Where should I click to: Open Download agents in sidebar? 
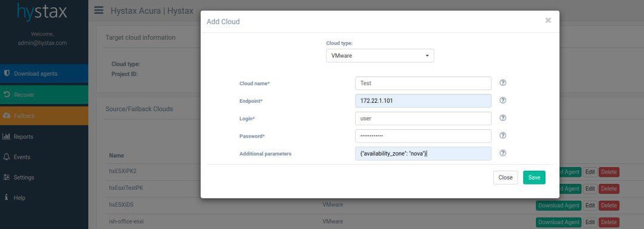(44, 73)
